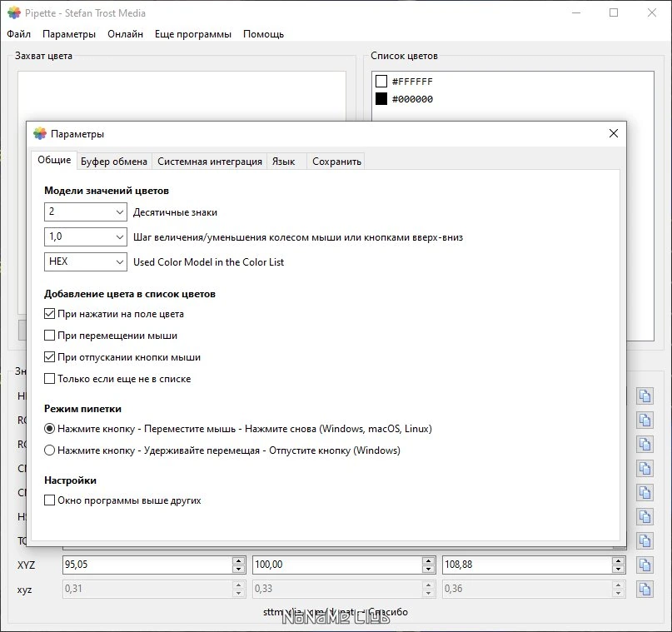This screenshot has height=632, width=672.
Task: Select the black #000000 swatch in color list
Action: [381, 99]
